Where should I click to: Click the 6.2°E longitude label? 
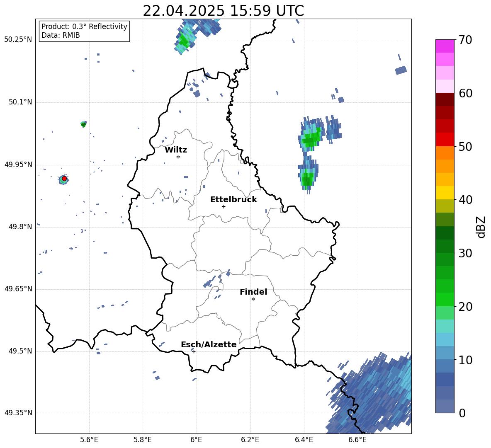click(250, 440)
